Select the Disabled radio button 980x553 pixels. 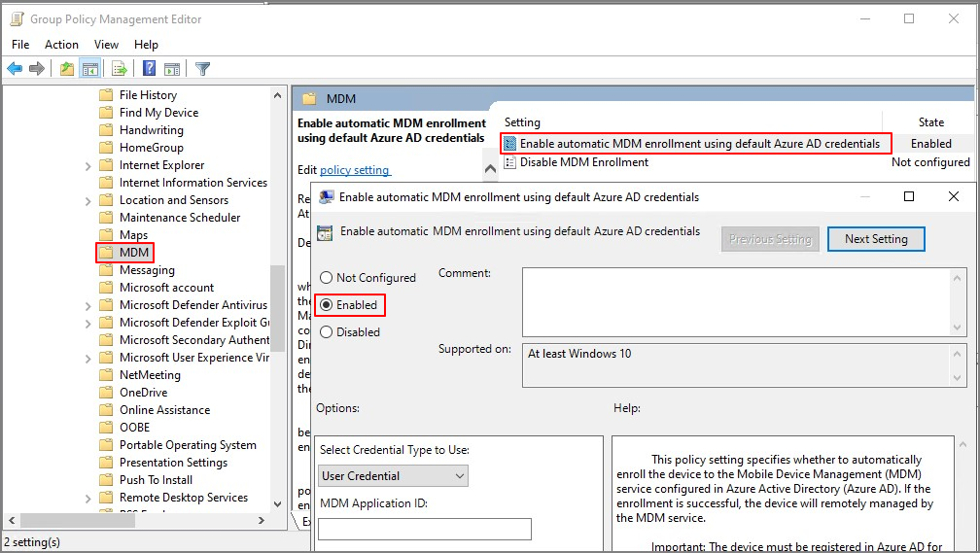click(x=327, y=332)
